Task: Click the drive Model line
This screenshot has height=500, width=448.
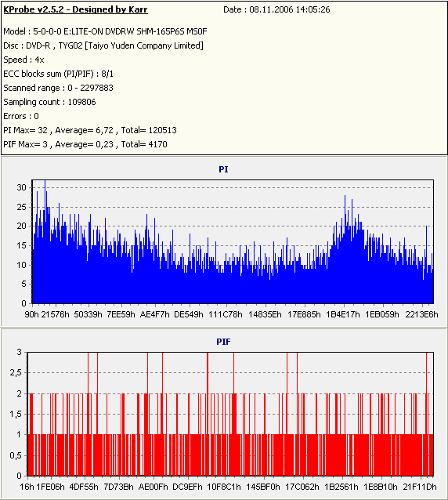Action: (105, 31)
